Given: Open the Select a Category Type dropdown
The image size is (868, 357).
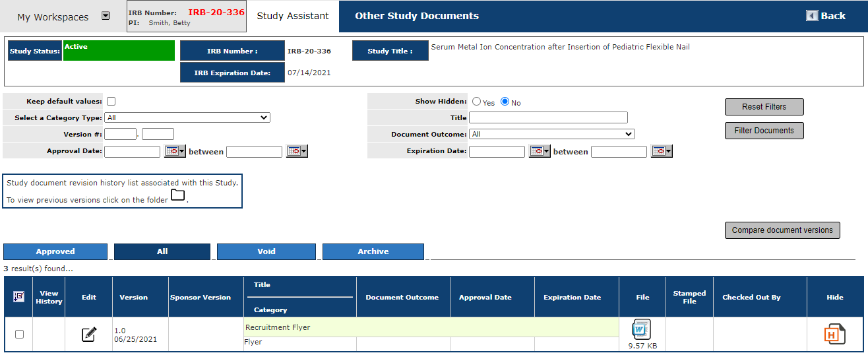Looking at the screenshot, I should click(x=187, y=117).
